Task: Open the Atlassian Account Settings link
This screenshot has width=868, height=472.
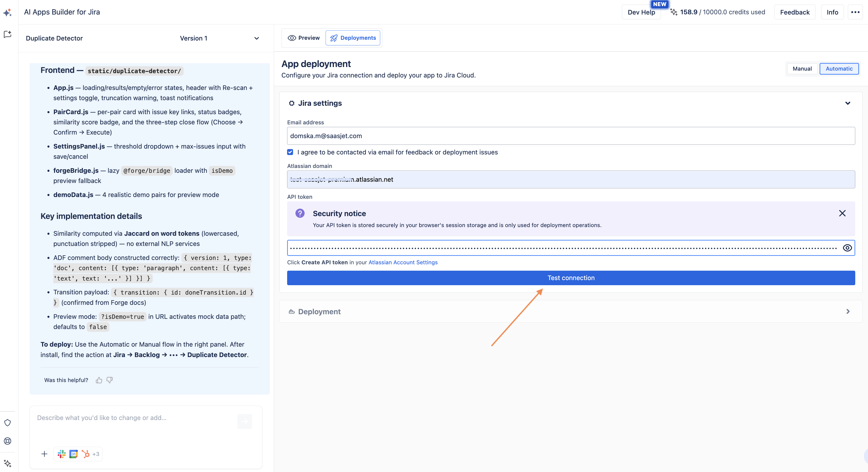Action: (x=403, y=262)
